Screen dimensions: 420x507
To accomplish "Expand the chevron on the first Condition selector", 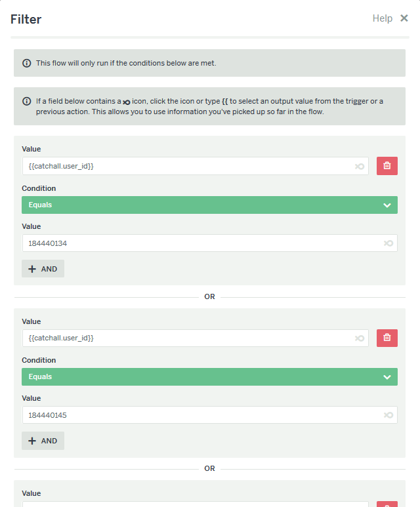I will tap(387, 205).
